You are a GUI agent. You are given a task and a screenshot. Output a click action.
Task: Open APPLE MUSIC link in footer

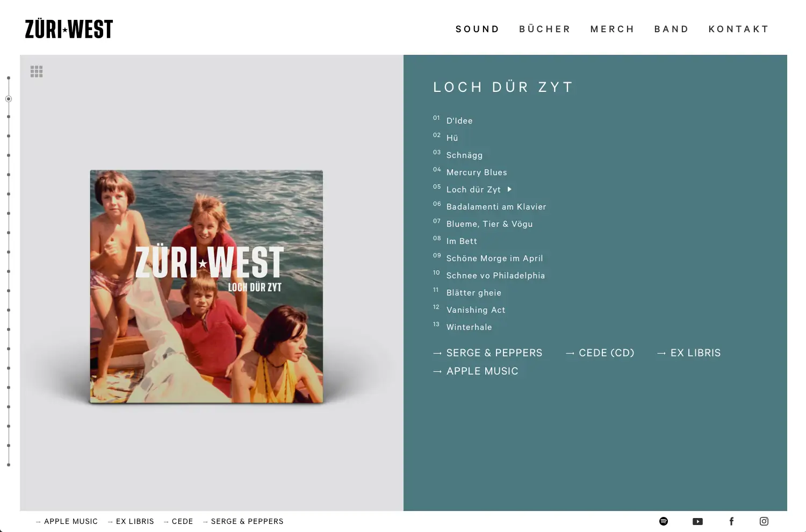[67, 521]
